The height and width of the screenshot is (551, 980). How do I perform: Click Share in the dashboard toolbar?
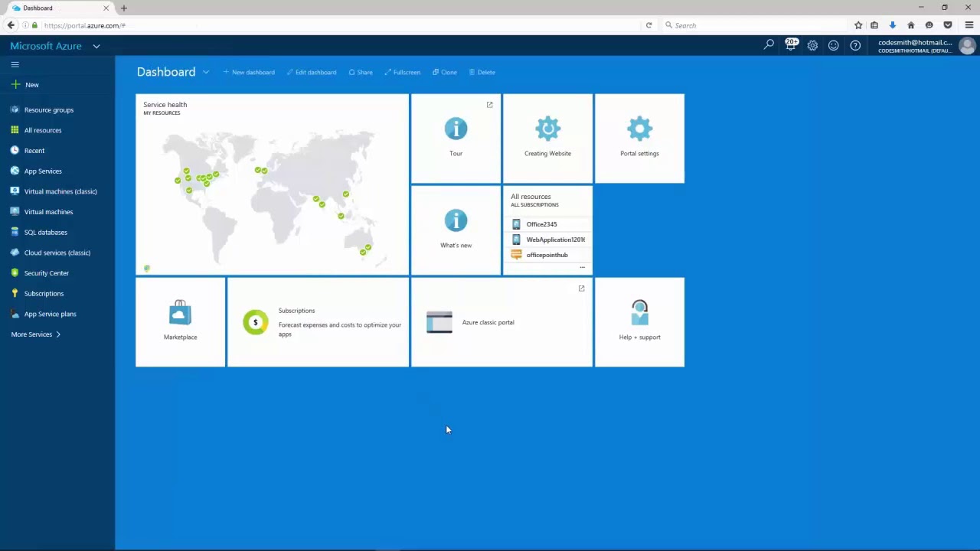click(361, 72)
